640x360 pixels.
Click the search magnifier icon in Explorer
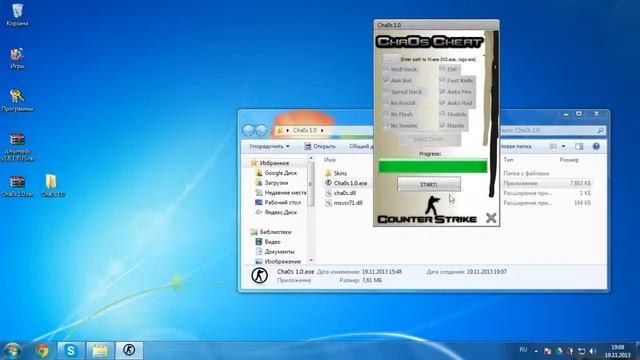600,130
